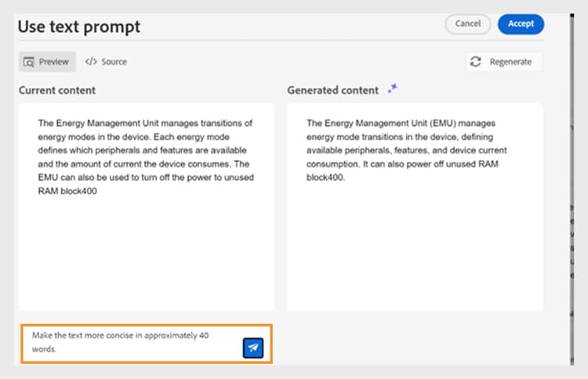
Task: Regenerate the generated content
Action: point(503,62)
